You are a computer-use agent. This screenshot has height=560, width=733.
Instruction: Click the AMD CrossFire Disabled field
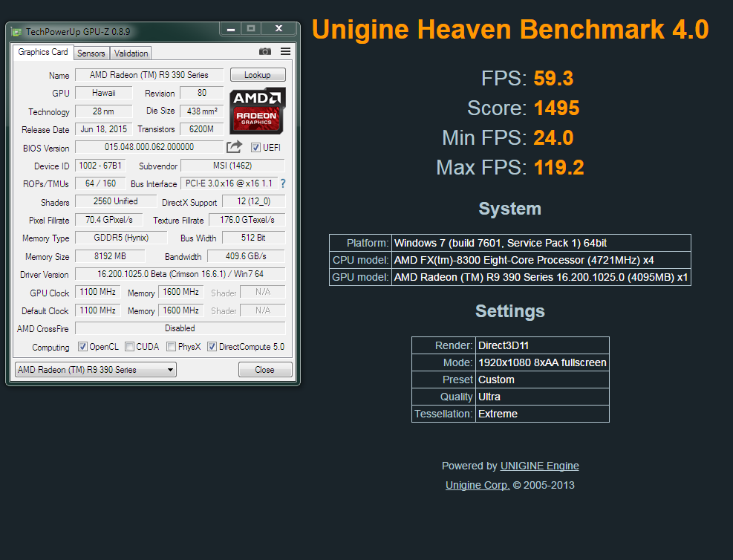(180, 328)
